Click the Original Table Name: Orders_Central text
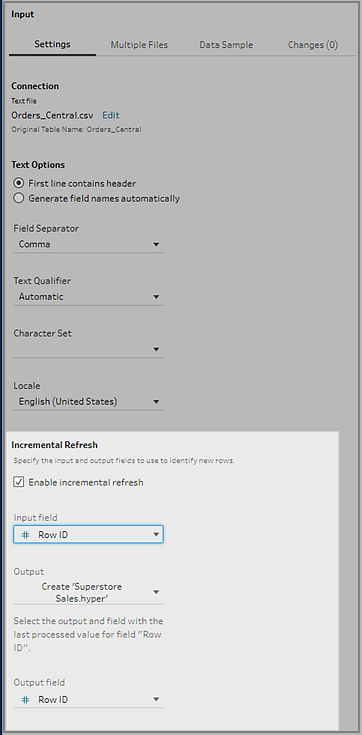Image resolution: width=362 pixels, height=735 pixels. pyautogui.click(x=76, y=129)
